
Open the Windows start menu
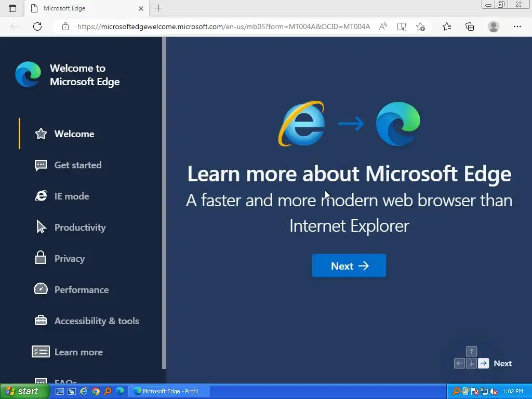24,391
